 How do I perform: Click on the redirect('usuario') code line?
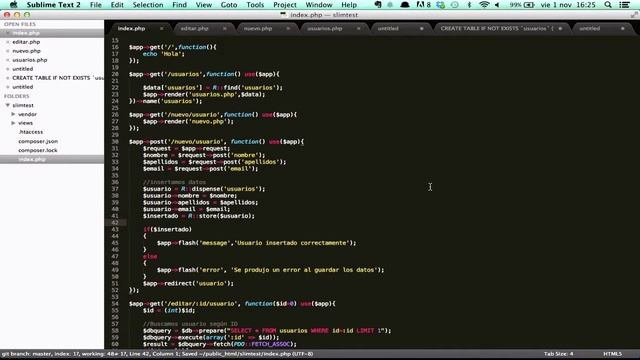[x=188, y=284]
